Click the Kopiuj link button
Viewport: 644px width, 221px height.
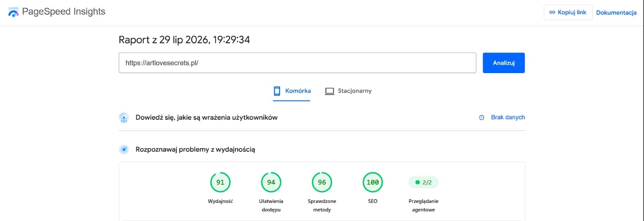[x=568, y=12]
